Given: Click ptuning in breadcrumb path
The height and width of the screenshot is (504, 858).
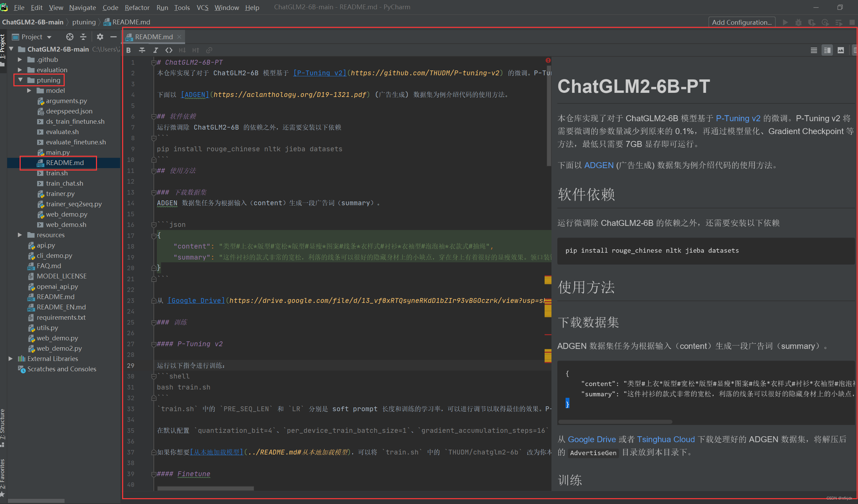Looking at the screenshot, I should click(84, 22).
